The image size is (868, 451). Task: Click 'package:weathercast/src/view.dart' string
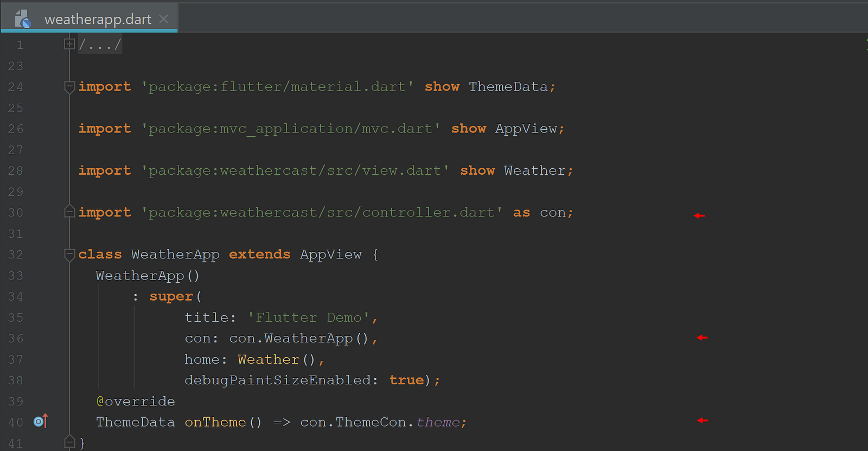point(296,170)
